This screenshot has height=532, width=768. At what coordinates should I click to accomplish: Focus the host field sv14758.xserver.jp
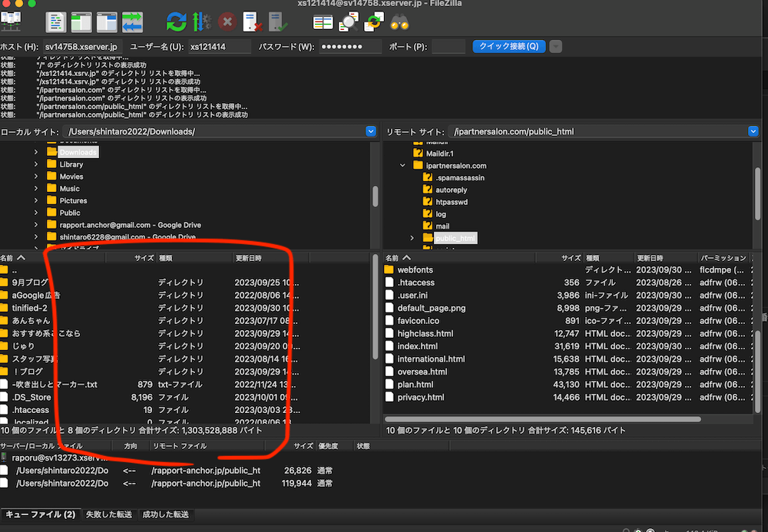coord(83,47)
